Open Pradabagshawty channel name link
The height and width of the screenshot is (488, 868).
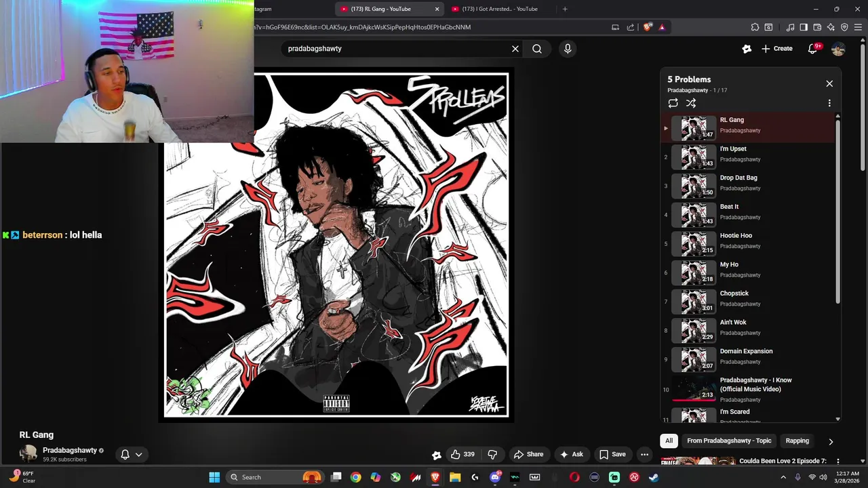[70, 450]
